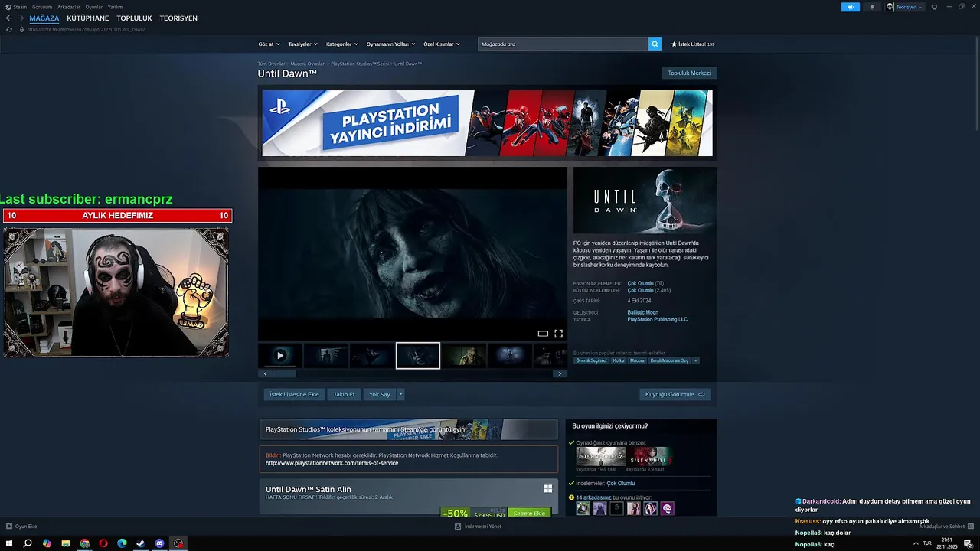Click the Yok Say button

[x=380, y=395]
